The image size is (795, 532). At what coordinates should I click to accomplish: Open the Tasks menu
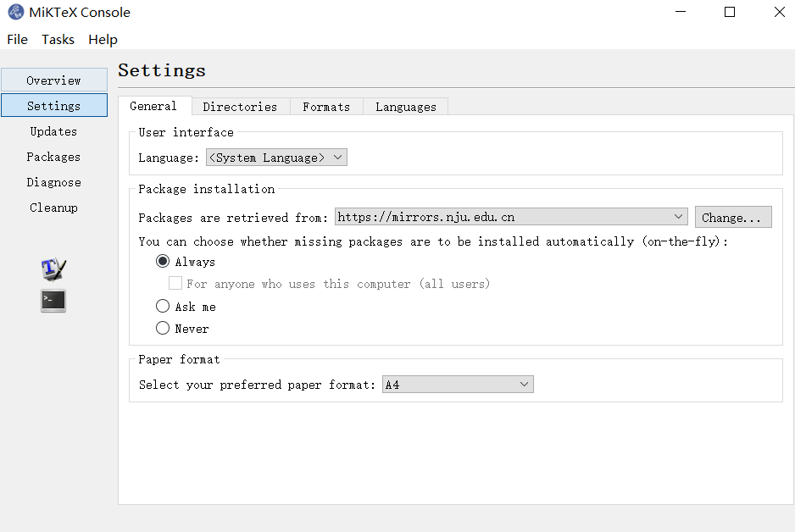[x=58, y=39]
